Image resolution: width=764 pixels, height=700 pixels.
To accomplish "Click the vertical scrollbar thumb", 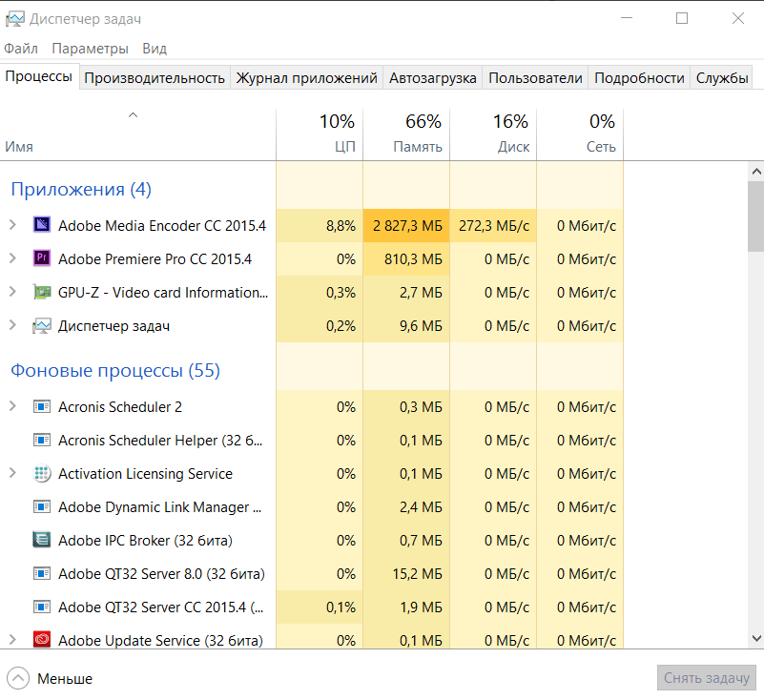I will [x=756, y=216].
